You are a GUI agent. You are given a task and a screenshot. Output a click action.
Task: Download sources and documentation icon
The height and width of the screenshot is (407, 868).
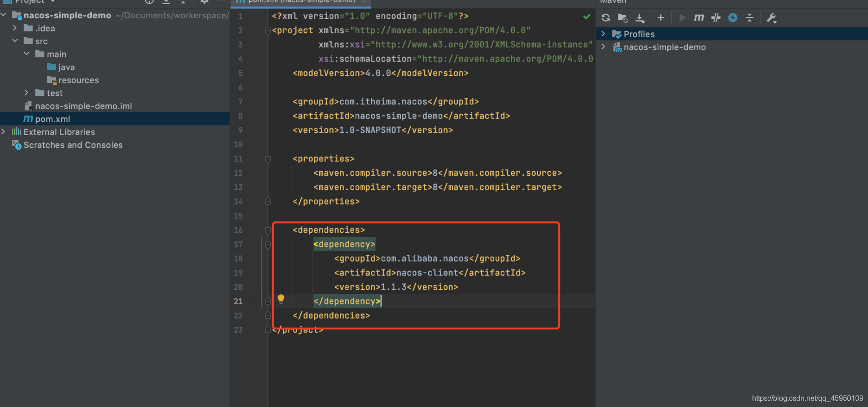tap(640, 18)
